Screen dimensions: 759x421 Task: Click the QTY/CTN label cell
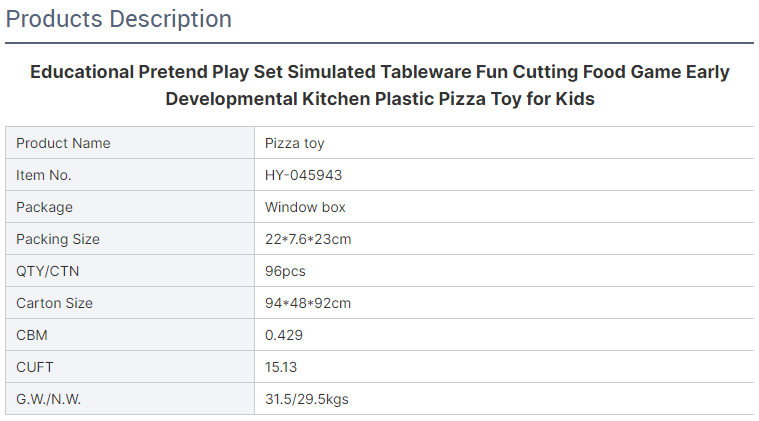point(130,271)
